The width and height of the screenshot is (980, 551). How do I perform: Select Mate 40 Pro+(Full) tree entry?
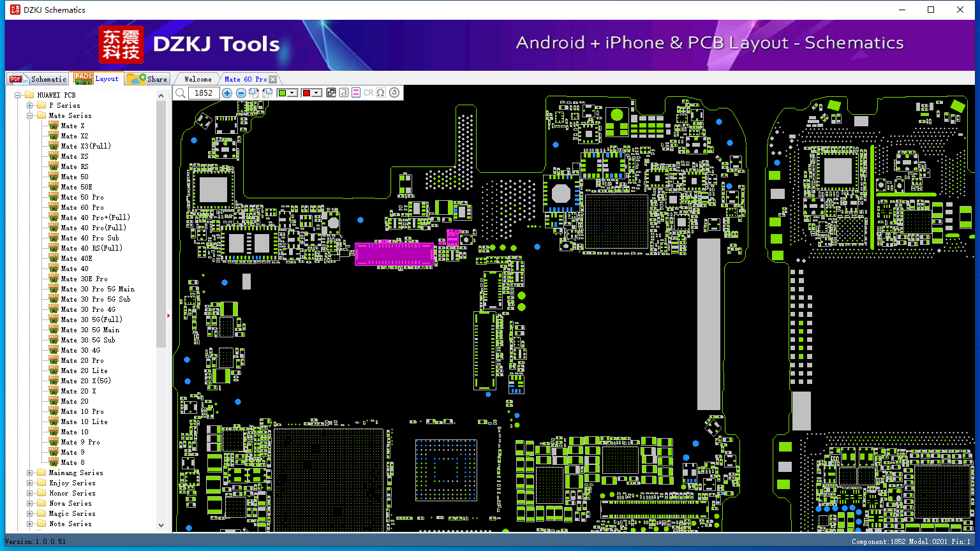[96, 217]
